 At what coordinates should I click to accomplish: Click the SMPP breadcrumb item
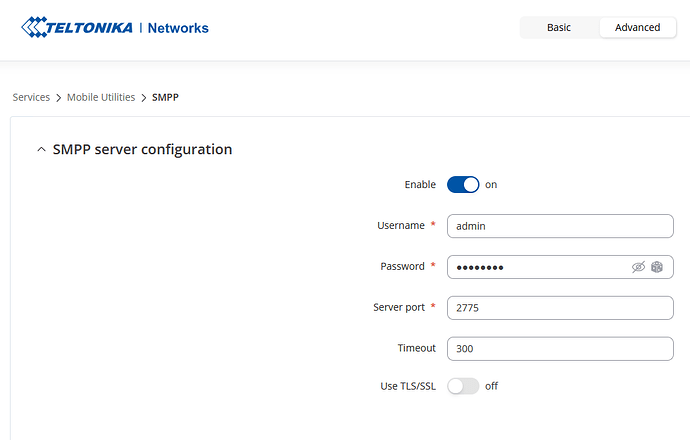(166, 97)
